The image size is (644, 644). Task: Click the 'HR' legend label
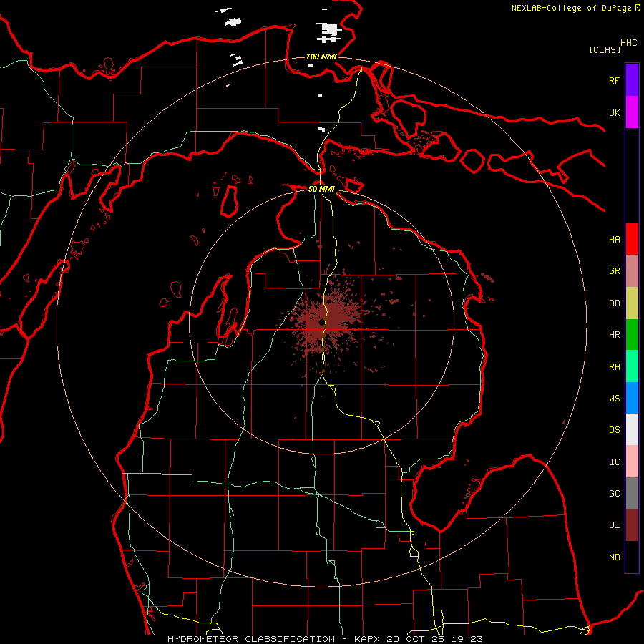[614, 335]
